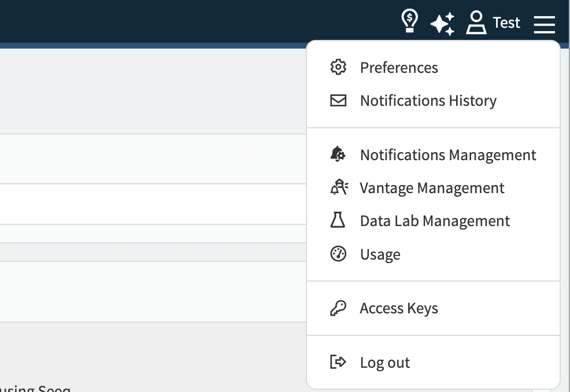Click the bell gear Notifications Management icon
The image size is (570, 392).
pos(338,154)
